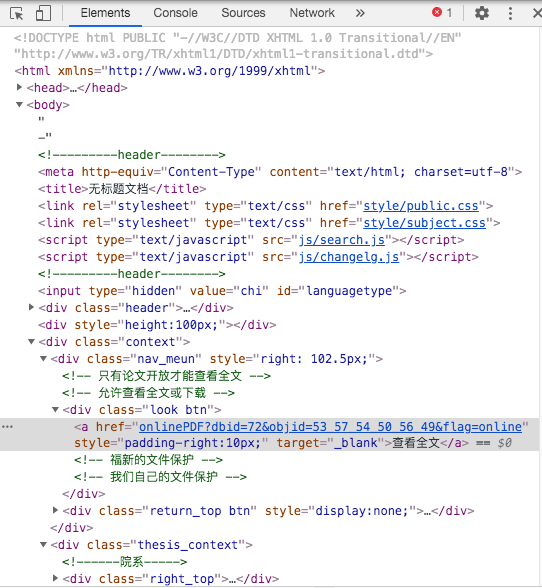The image size is (542, 588).
Task: Activate the inspect element picker icon
Action: [x=17, y=14]
